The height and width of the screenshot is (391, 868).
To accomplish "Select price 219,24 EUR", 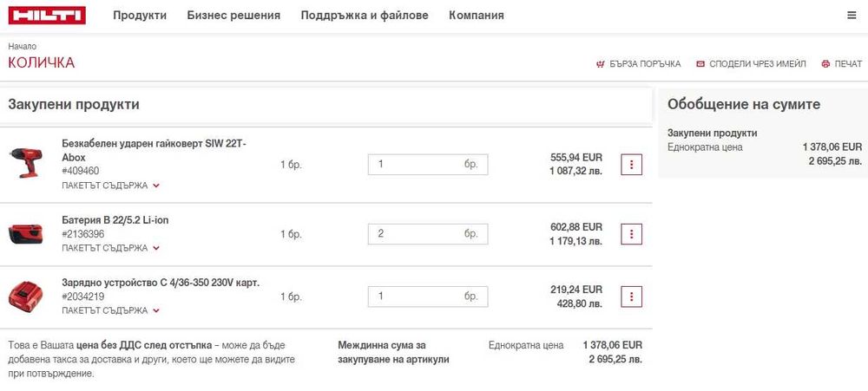I will pyautogui.click(x=576, y=290).
